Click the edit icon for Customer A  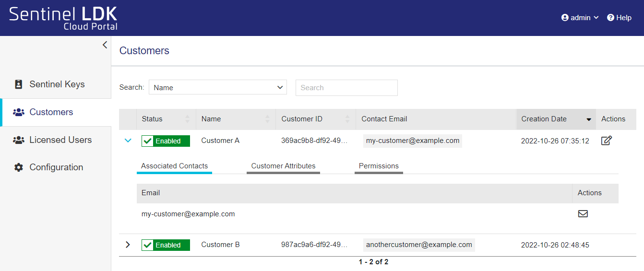pyautogui.click(x=606, y=141)
